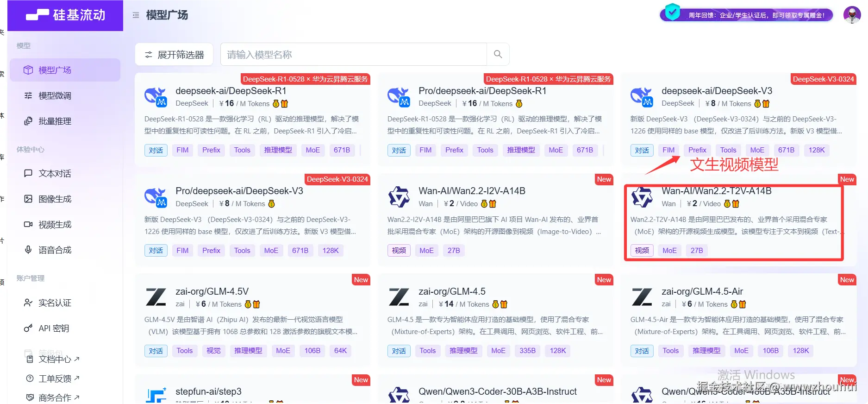Click the 批量推理 copy icon
Screen dimensions: 868x404
28,121
